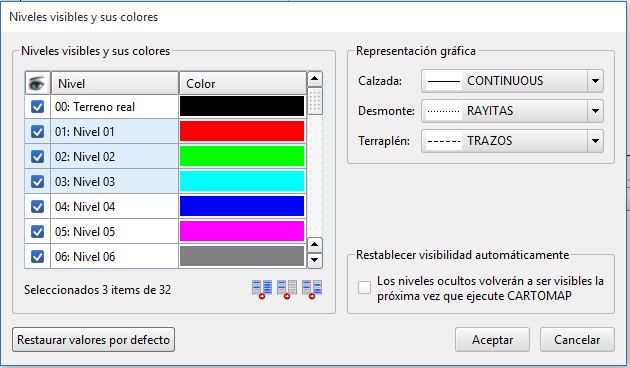Image resolution: width=630 pixels, height=368 pixels.
Task: Uncheck the 05: Nivel 05 checkbox
Action: click(37, 231)
